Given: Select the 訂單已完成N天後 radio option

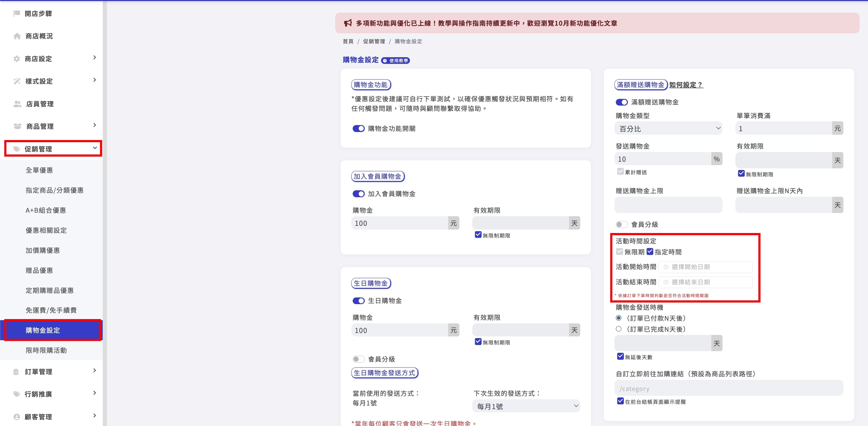Looking at the screenshot, I should 619,329.
